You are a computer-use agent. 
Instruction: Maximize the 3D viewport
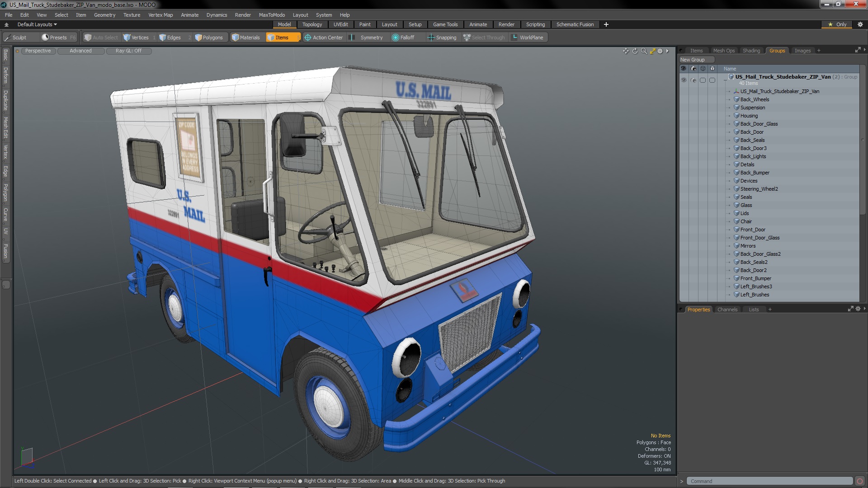point(652,51)
